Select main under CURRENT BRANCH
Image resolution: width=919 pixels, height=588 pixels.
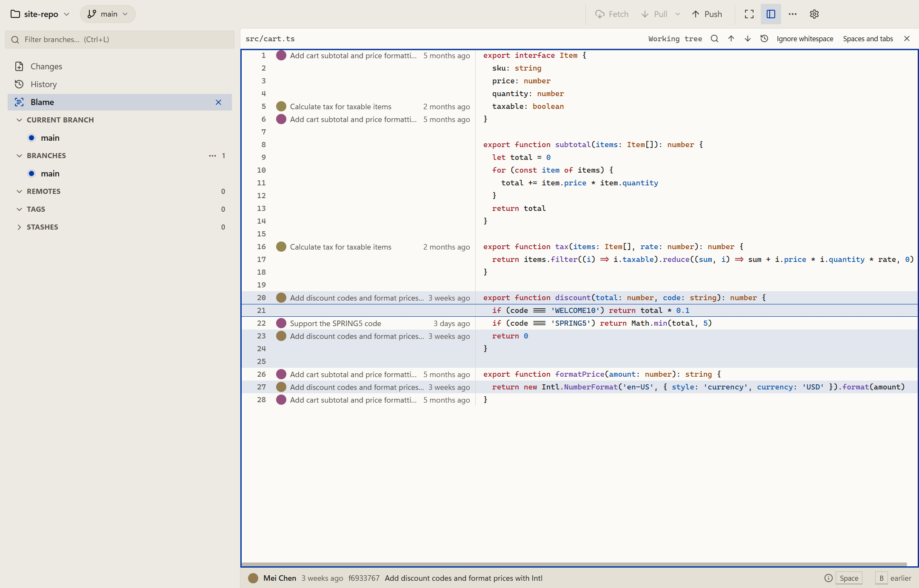click(120, 138)
